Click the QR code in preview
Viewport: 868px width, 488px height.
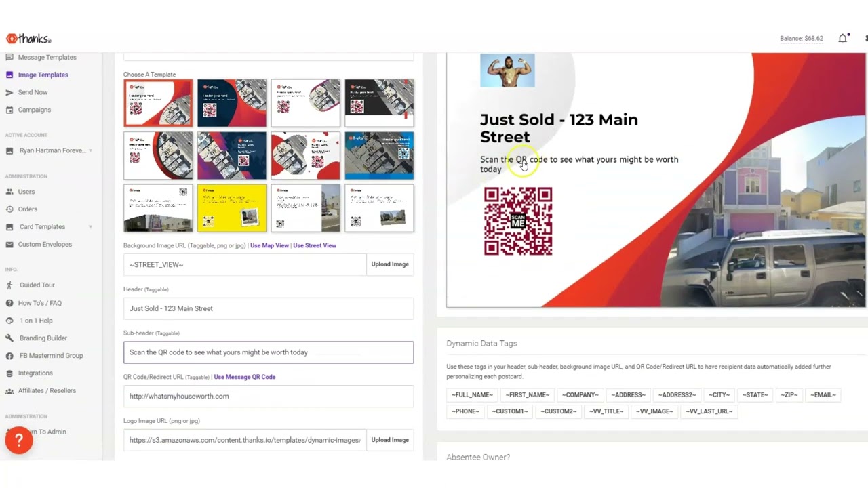coord(518,222)
